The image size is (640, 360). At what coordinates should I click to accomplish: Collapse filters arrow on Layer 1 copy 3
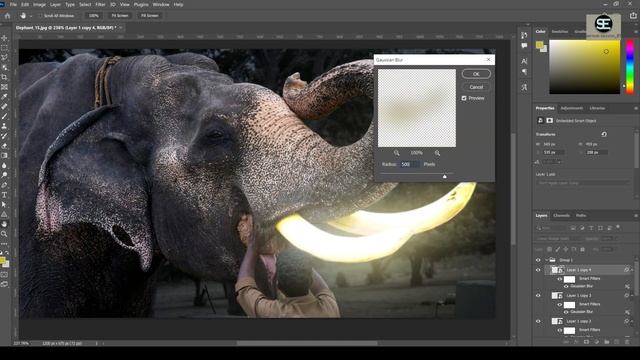coord(632,296)
